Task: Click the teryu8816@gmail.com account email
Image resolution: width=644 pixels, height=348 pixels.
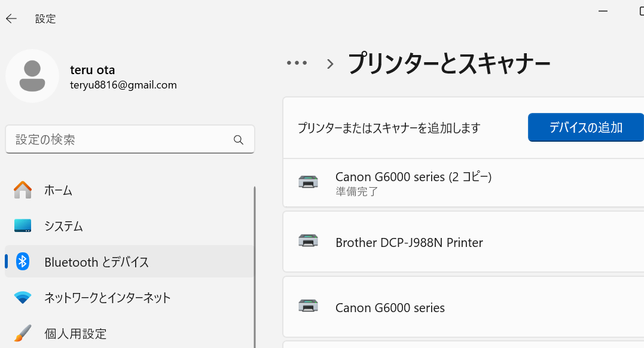Action: coord(123,85)
